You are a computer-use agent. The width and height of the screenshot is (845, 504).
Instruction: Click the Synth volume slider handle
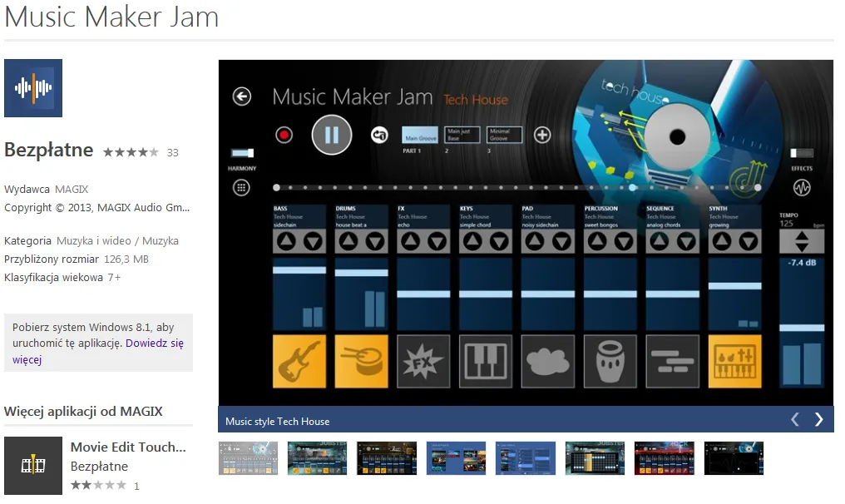tap(734, 286)
